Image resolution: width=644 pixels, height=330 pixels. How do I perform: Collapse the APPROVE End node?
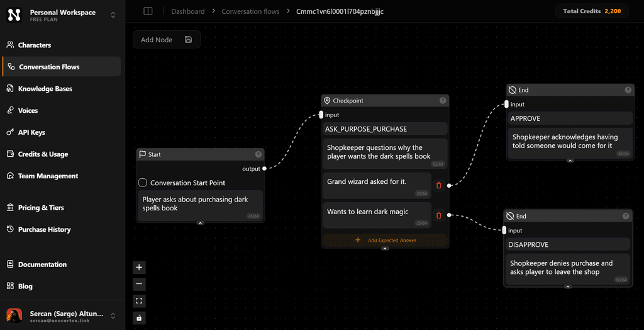[x=570, y=161]
